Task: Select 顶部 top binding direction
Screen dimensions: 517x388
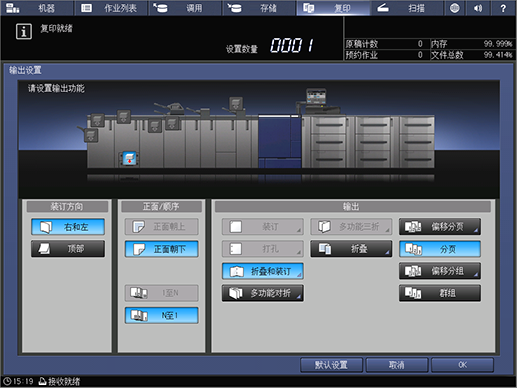Action: tap(68, 249)
